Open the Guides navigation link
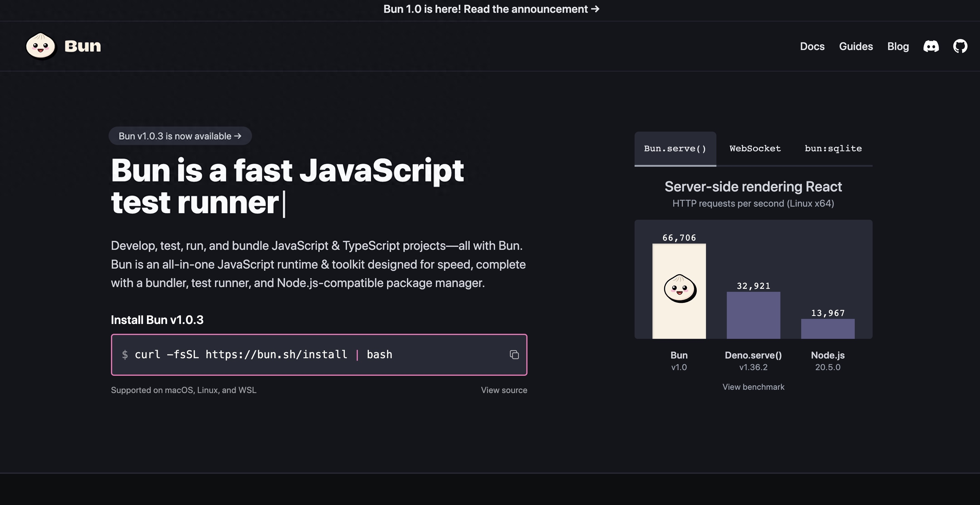 [x=856, y=46]
